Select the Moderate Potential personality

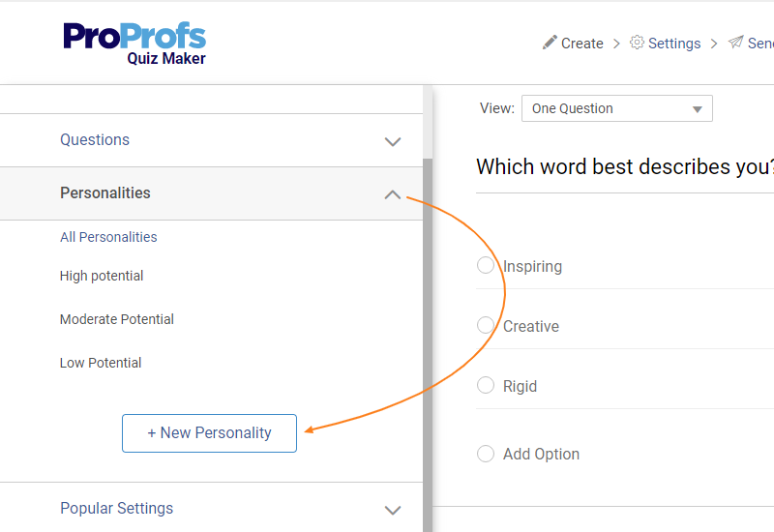[117, 319]
